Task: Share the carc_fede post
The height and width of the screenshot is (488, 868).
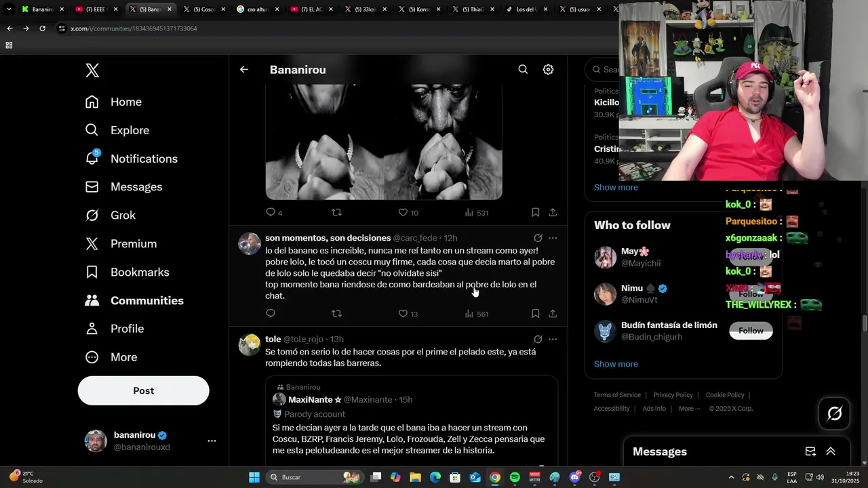Action: pos(553,313)
